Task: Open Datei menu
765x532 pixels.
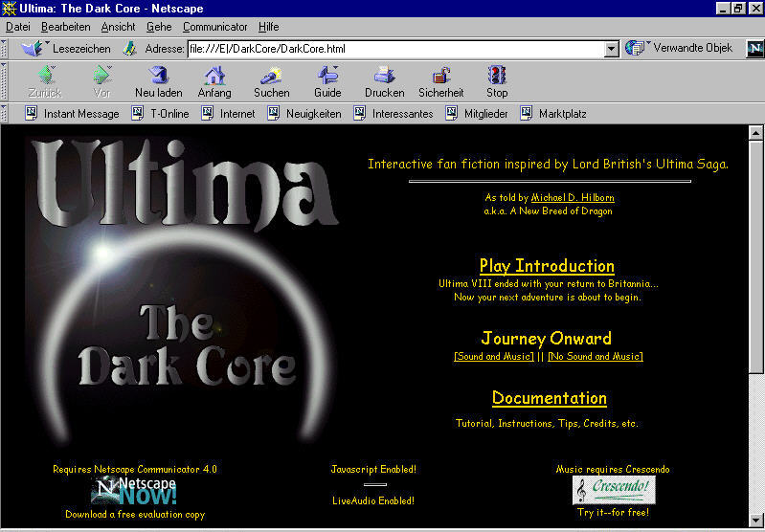Action: [18, 27]
